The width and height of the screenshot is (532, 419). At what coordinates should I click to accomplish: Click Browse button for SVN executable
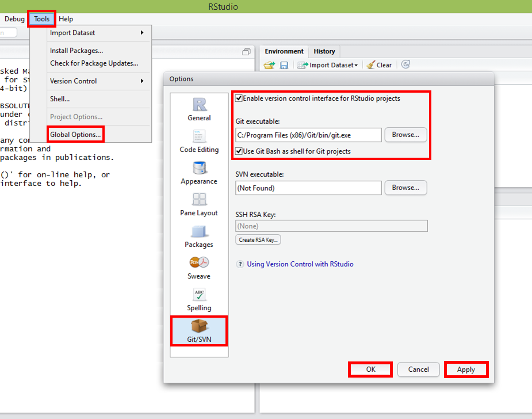(405, 188)
